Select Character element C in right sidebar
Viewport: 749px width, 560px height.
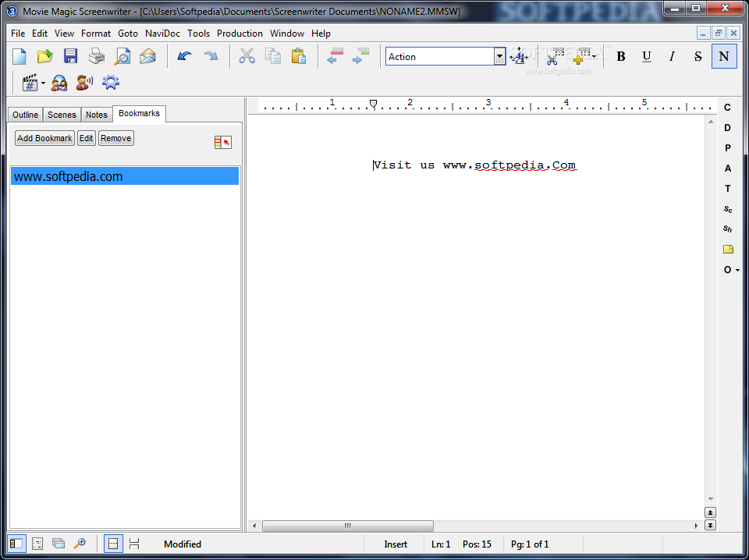click(727, 108)
